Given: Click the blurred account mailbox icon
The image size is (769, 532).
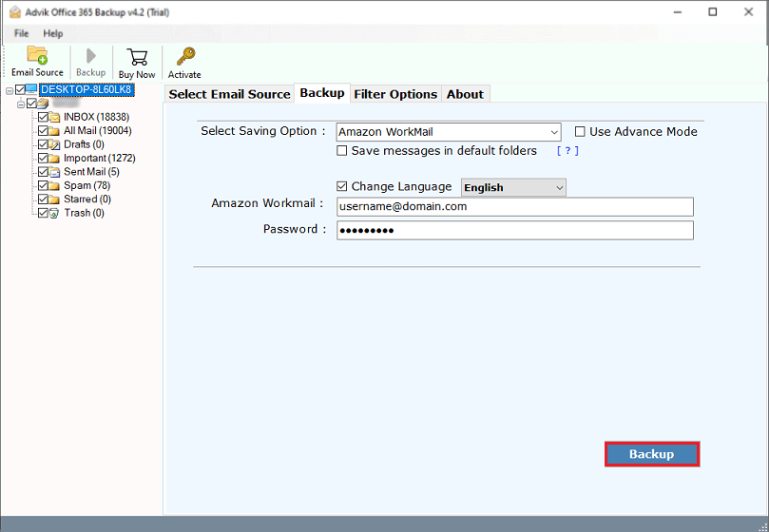Looking at the screenshot, I should [43, 104].
